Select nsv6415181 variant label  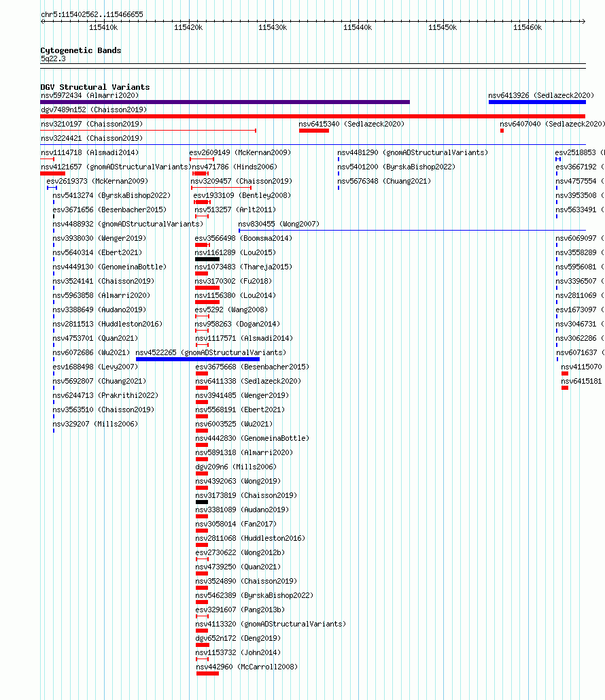(x=581, y=381)
